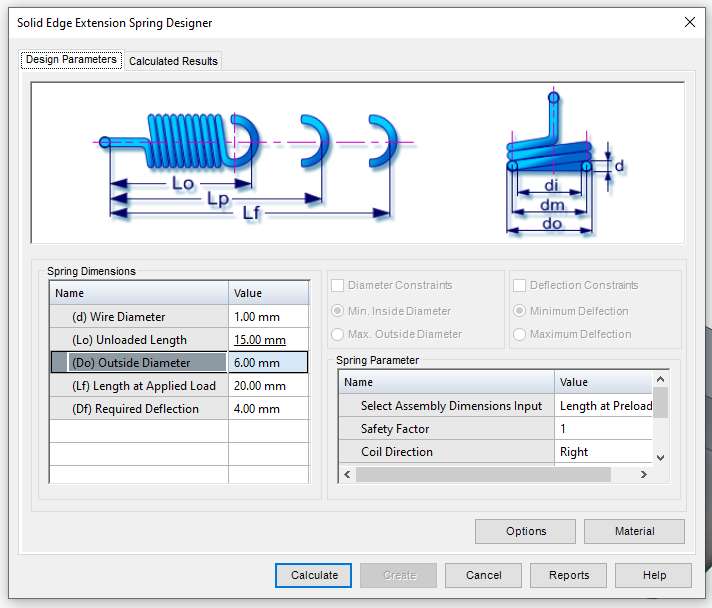Select the (Lf) Length at Applied Load name

pos(139,386)
